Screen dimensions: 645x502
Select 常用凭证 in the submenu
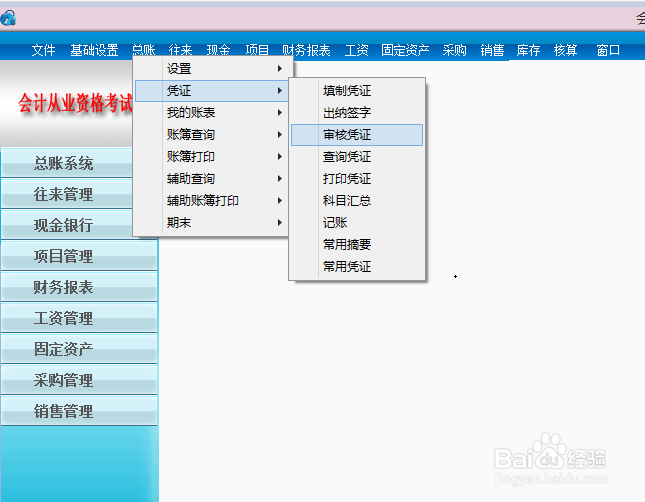(357, 267)
